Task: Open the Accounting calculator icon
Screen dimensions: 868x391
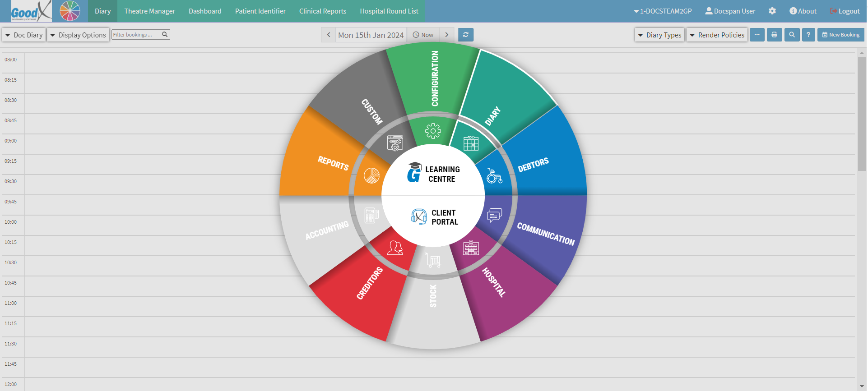Action: [371, 216]
